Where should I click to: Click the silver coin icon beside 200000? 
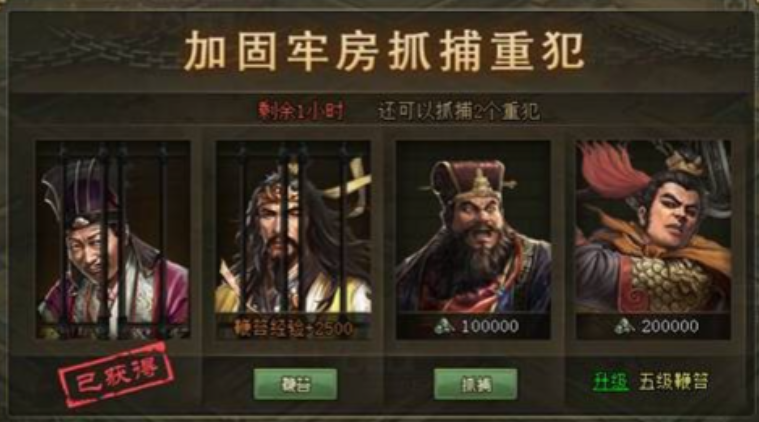[624, 327]
